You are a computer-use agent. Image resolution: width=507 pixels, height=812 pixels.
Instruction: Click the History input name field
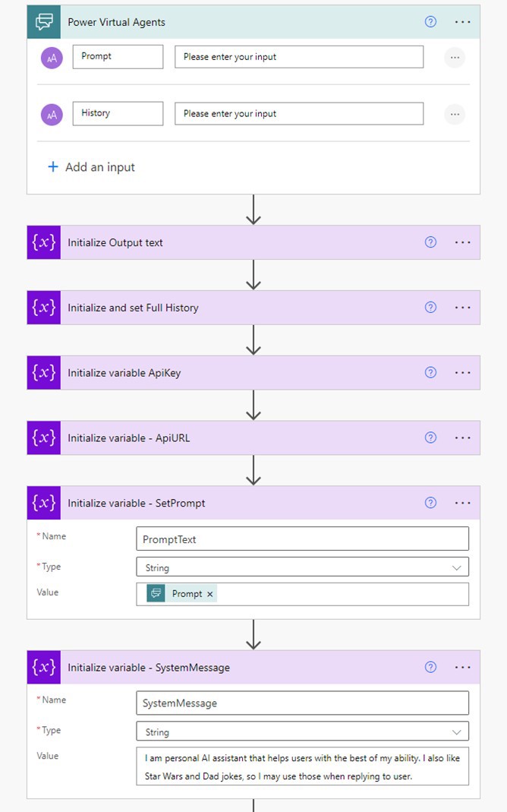pos(118,114)
